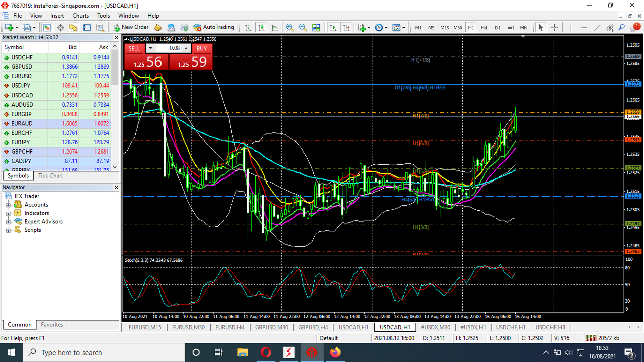Click the New Order toolbar button
Screen dimensions: 644x362
(x=131, y=27)
